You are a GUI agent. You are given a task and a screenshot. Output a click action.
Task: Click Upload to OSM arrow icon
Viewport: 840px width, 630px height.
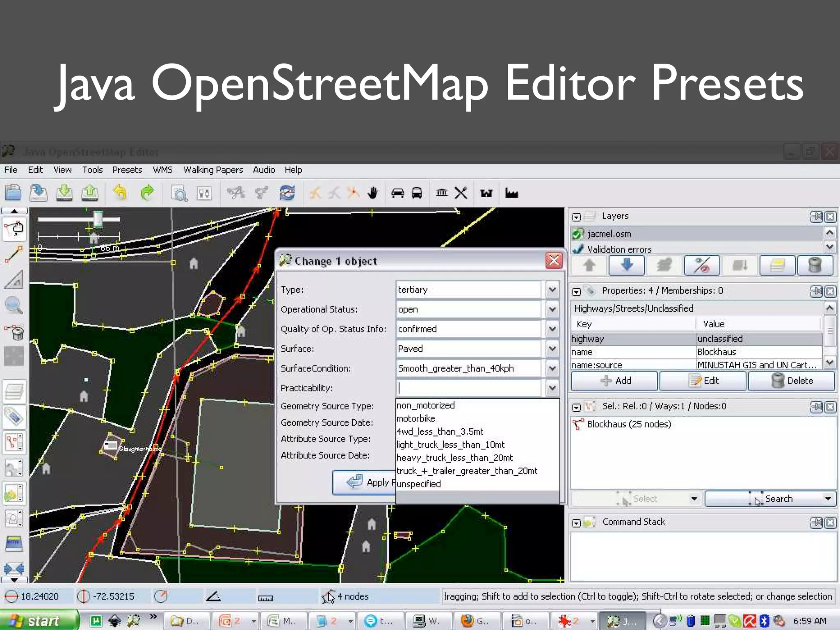(x=90, y=192)
